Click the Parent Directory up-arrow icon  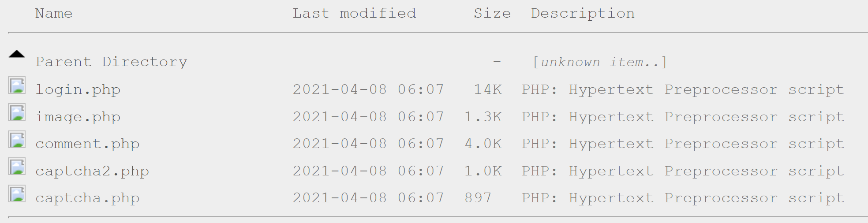point(17,54)
